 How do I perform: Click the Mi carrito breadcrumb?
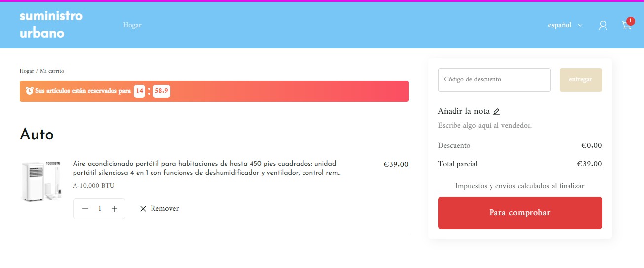pos(52,71)
